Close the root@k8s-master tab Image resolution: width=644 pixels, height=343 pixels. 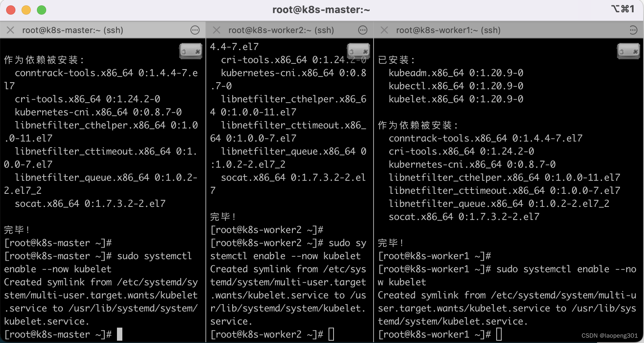[10, 30]
